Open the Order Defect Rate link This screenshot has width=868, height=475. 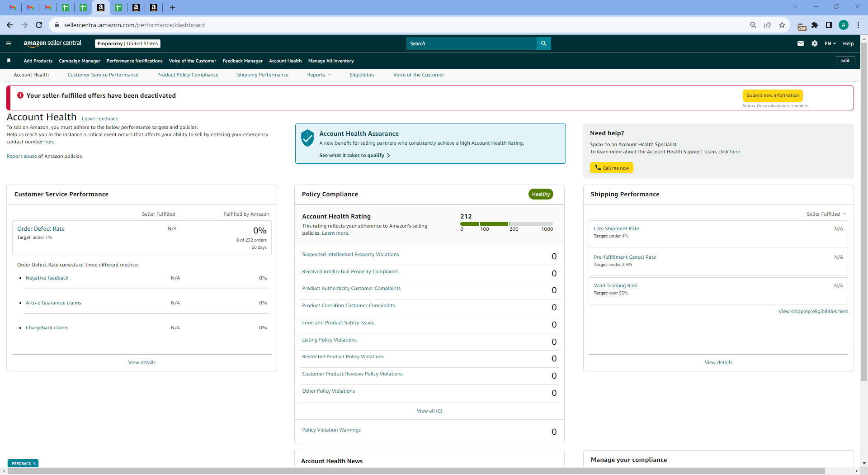pos(41,228)
